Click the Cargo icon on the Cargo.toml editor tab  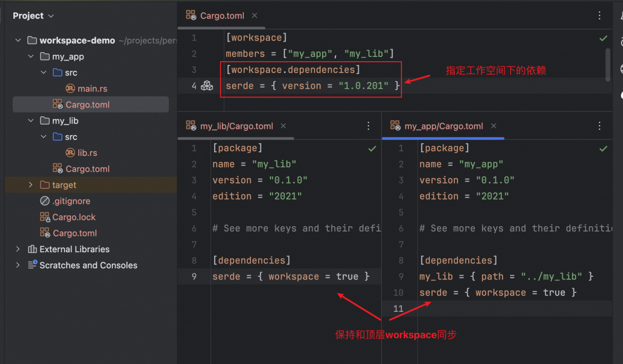click(x=191, y=15)
